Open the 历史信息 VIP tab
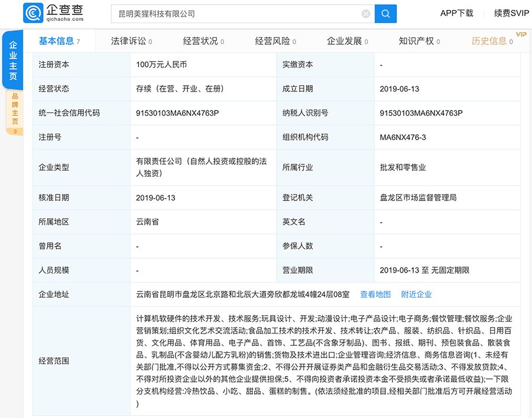The width and height of the screenshot is (532, 418). point(492,41)
